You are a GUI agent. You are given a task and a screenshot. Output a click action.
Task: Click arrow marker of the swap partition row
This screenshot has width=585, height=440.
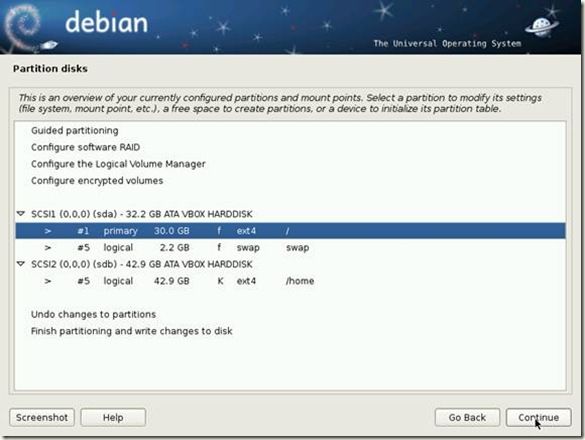pyautogui.click(x=48, y=247)
